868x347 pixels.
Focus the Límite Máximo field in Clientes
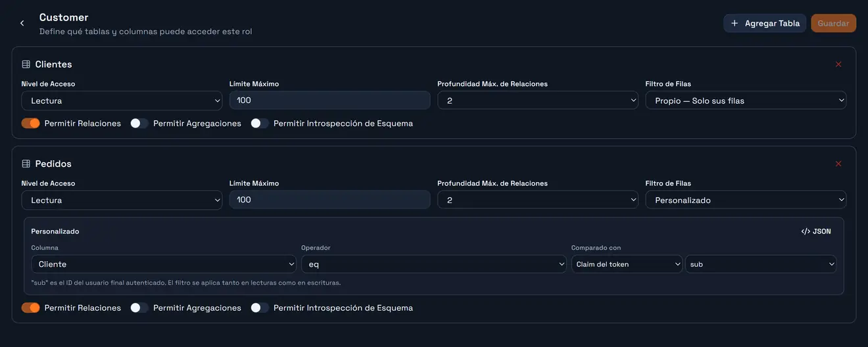coord(329,101)
